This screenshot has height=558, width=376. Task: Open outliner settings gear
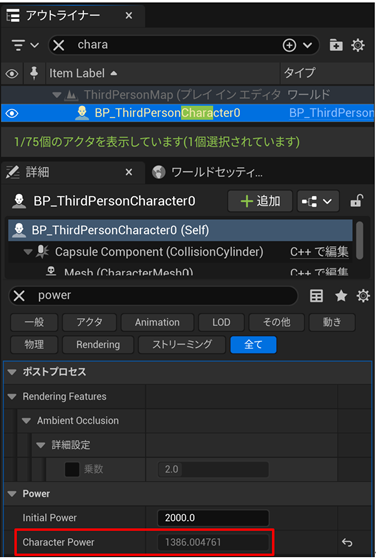[x=358, y=45]
